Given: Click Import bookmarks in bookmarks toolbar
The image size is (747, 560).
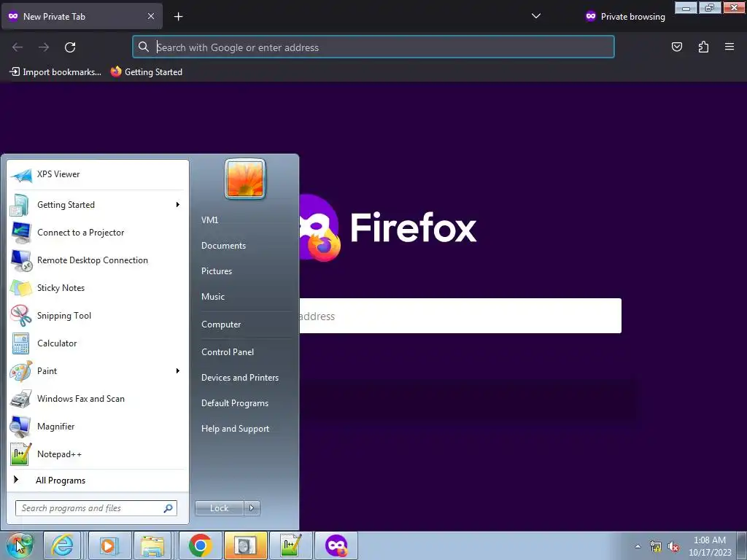Looking at the screenshot, I should (55, 72).
